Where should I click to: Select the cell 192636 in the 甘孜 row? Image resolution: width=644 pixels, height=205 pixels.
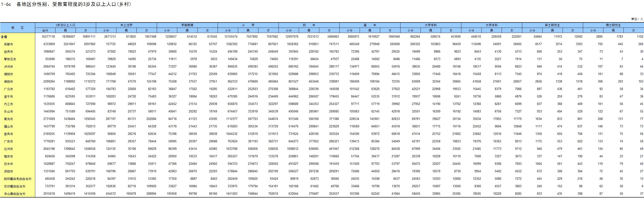pyautogui.click(x=111, y=187)
